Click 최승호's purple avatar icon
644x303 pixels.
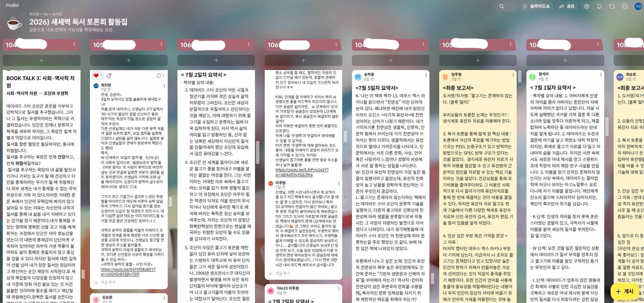click(x=620, y=77)
